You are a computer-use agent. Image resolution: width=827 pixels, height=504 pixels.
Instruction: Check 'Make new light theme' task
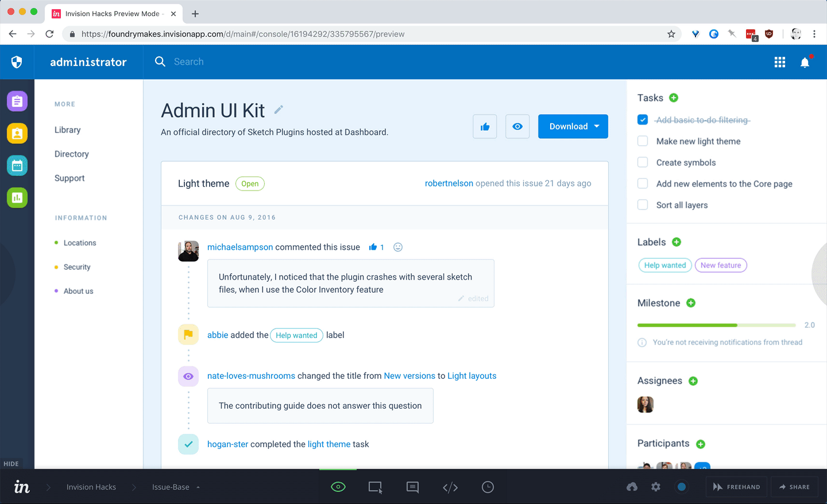(643, 141)
